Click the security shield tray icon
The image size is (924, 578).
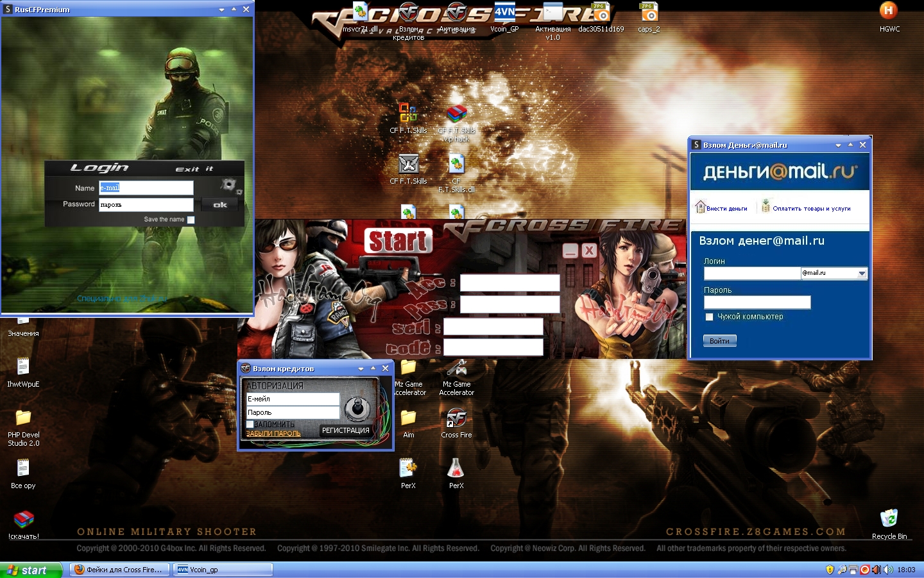[x=830, y=570]
